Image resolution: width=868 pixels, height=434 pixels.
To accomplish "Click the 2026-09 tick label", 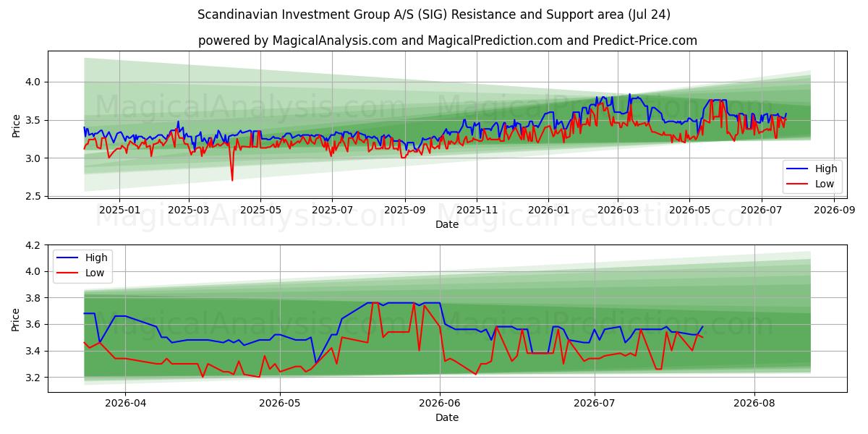I will pyautogui.click(x=834, y=210).
